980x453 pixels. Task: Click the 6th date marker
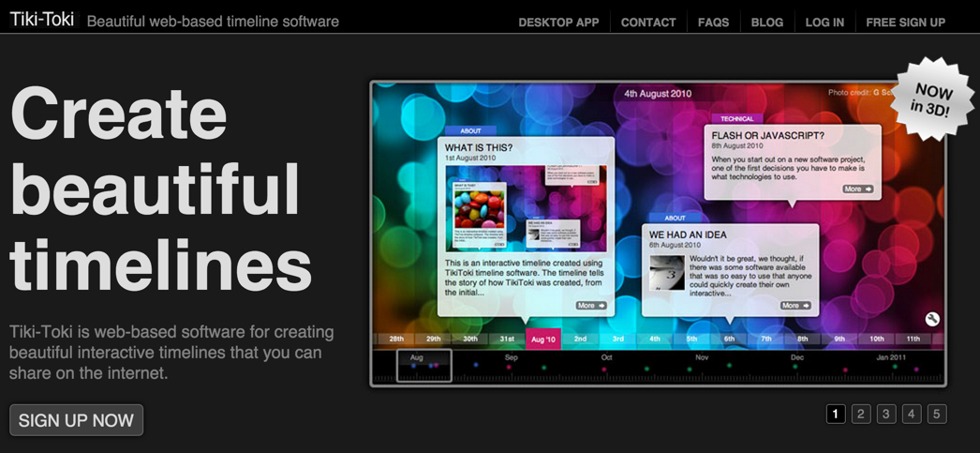click(x=729, y=339)
